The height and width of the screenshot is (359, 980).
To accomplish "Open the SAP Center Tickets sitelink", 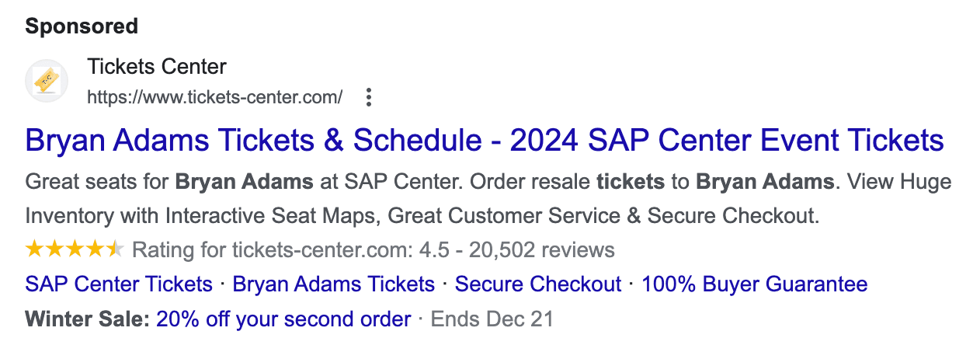I will pos(119,284).
